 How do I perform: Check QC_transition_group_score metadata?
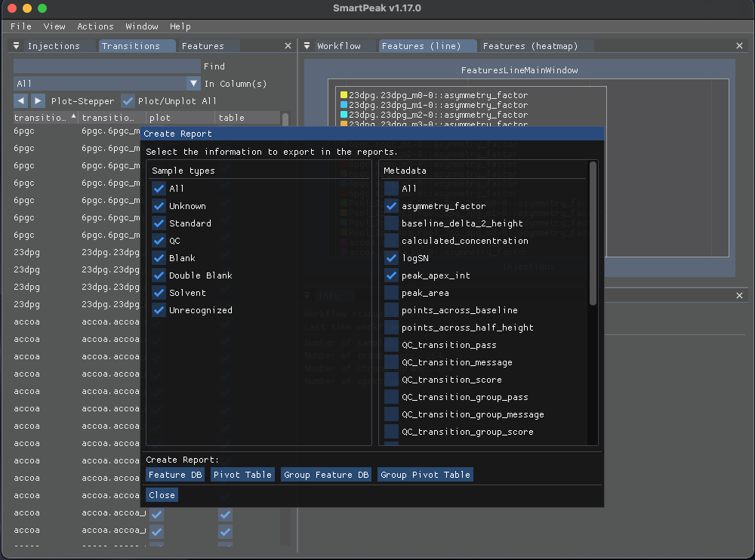391,432
